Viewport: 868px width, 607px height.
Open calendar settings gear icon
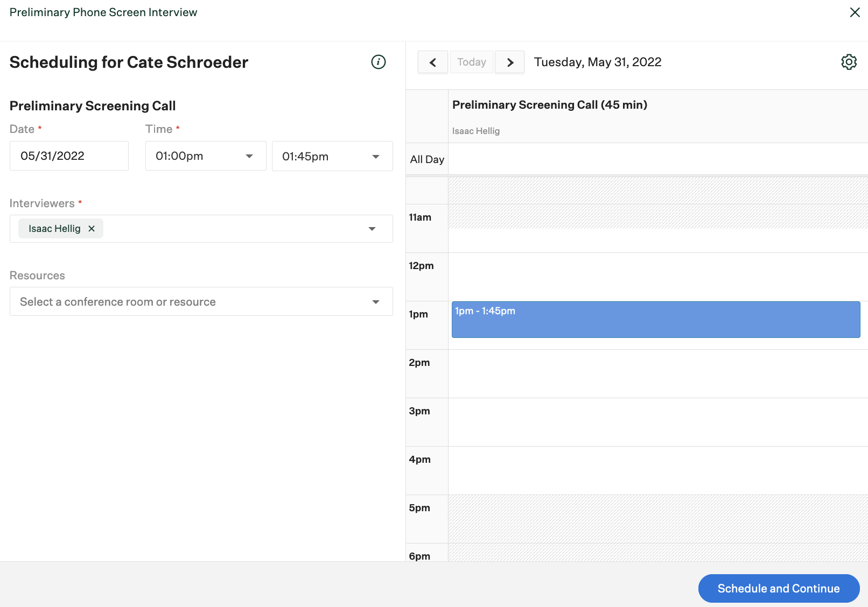tap(849, 62)
